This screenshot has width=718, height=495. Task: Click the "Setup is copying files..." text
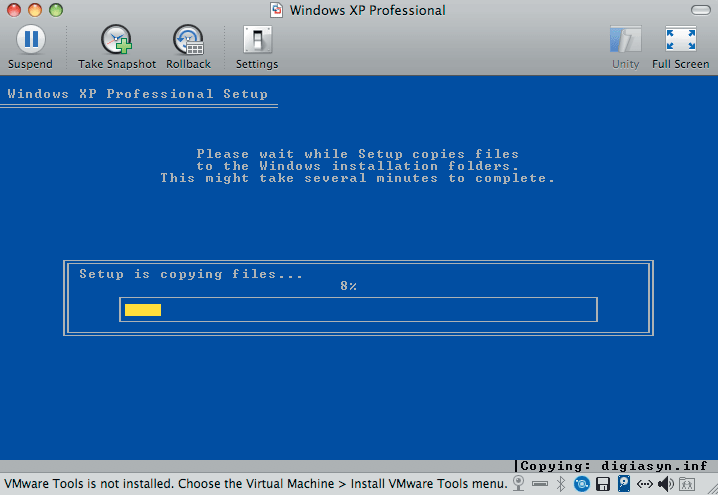pyautogui.click(x=190, y=274)
